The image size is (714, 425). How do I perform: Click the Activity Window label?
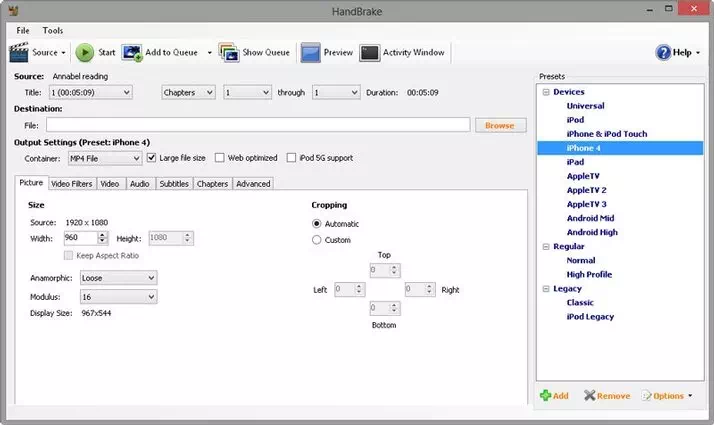(413, 52)
